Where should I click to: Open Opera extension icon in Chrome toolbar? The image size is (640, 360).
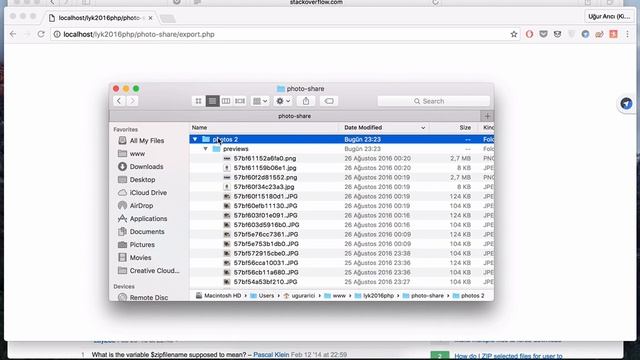529,34
